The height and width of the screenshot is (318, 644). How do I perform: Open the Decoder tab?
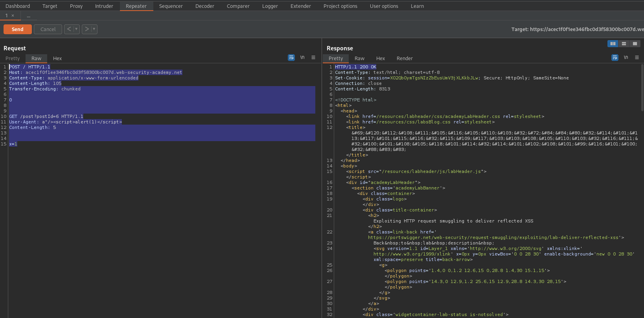(205, 6)
